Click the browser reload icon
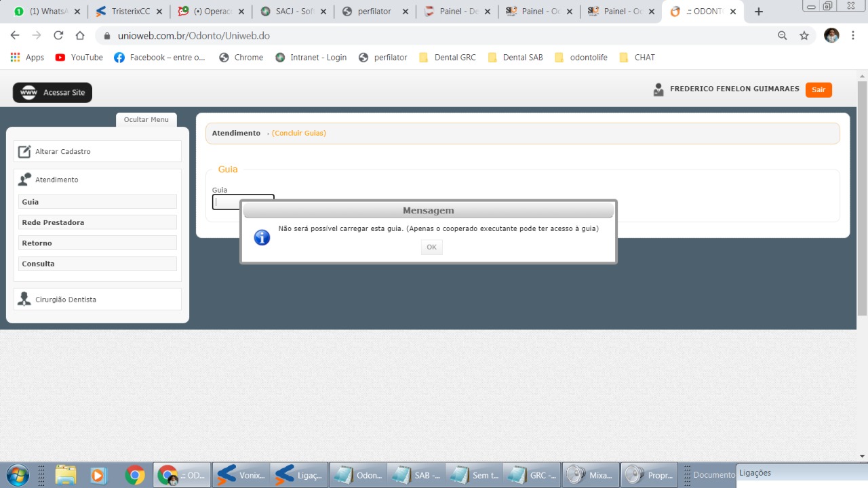This screenshot has width=868, height=488. [58, 35]
